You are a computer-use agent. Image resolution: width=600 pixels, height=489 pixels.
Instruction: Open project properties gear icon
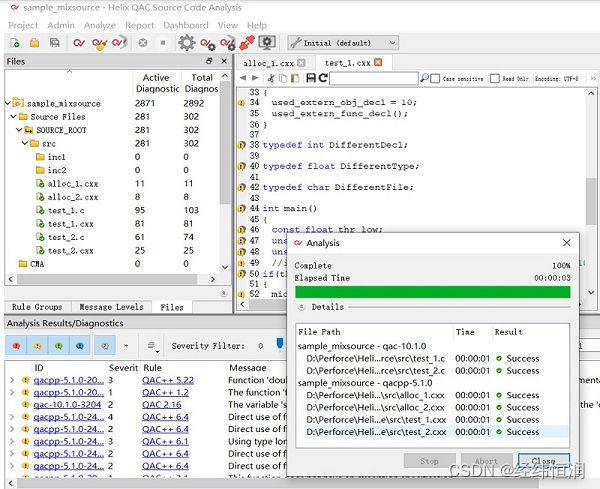pyautogui.click(x=187, y=43)
